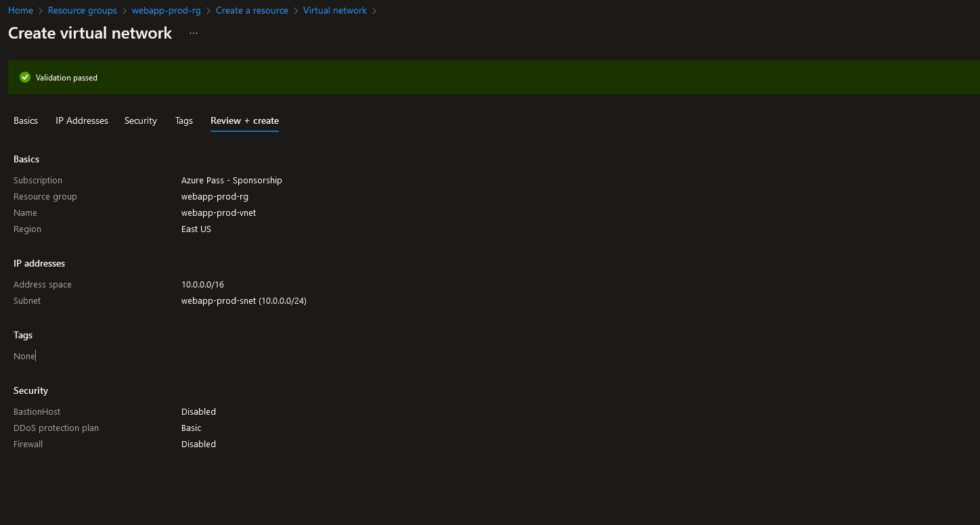This screenshot has width=980, height=525.
Task: Navigate to webapp-prod-rg breadcrumb link
Action: coord(166,10)
